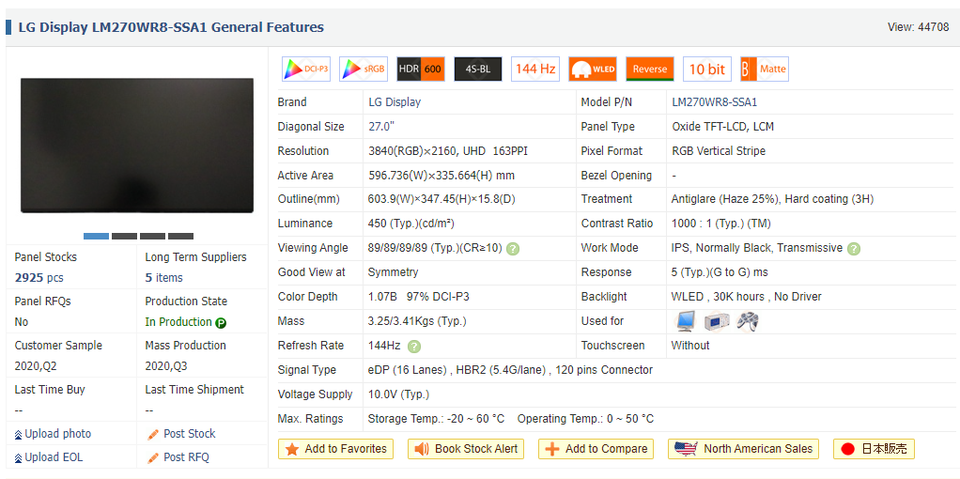Click the game controller Used-for icon
960x479 pixels.
[747, 322]
